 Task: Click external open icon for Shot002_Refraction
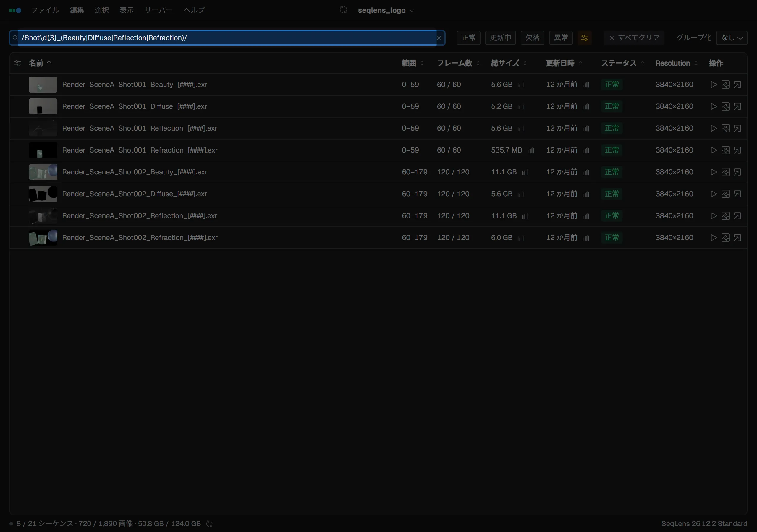click(x=737, y=238)
